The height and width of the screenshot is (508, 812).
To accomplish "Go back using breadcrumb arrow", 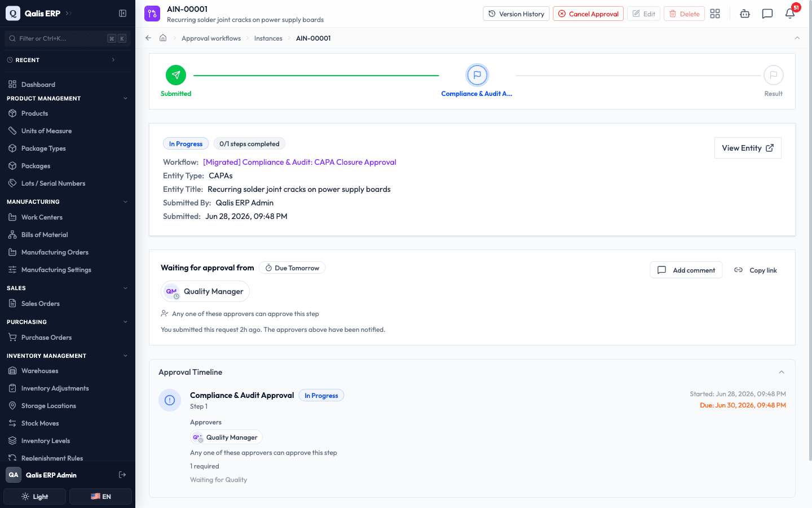I will 148,38.
